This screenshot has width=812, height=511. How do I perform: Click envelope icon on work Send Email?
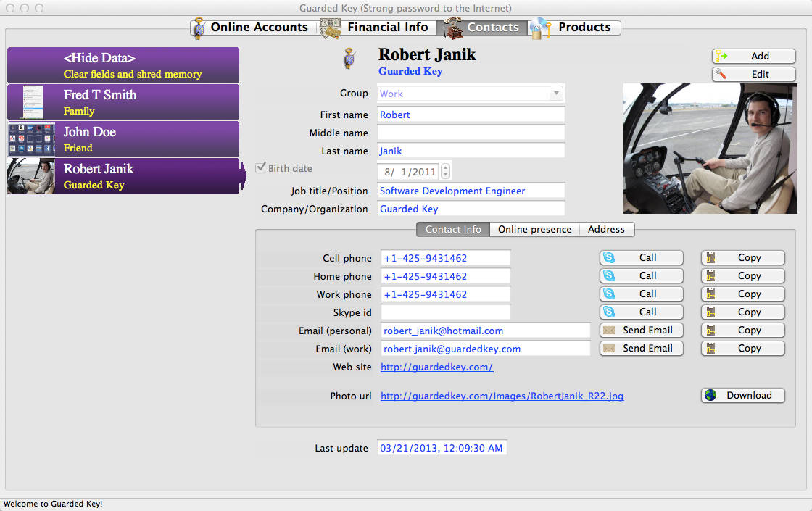[609, 349]
